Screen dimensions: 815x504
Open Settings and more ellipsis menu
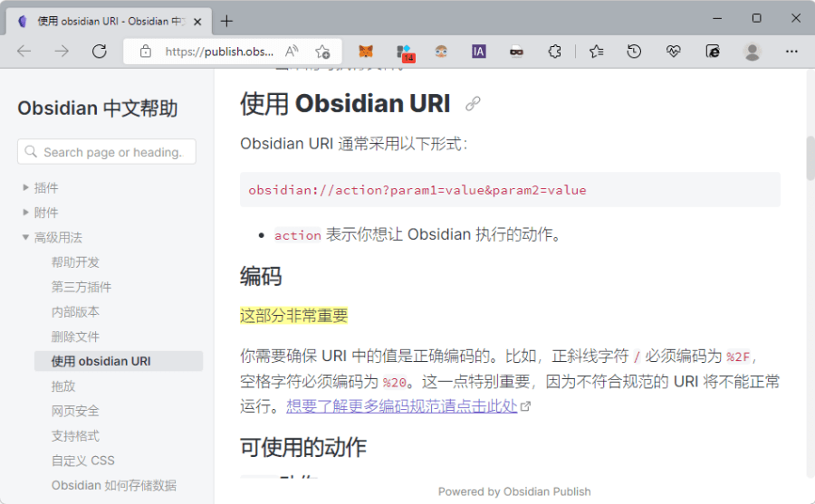click(791, 51)
